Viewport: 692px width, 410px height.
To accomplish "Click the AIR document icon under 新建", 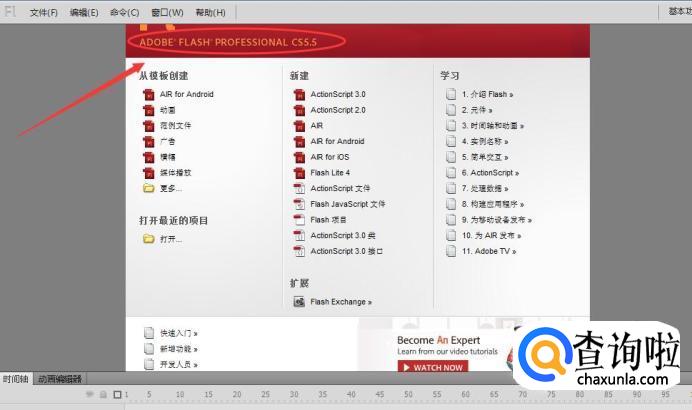I will [x=299, y=126].
